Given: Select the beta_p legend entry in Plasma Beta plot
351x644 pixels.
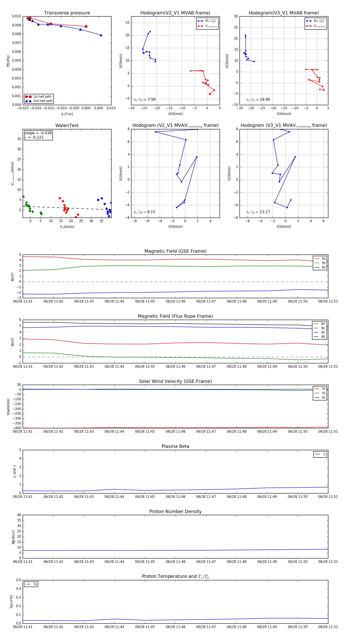Looking at the screenshot, I should click(321, 454).
